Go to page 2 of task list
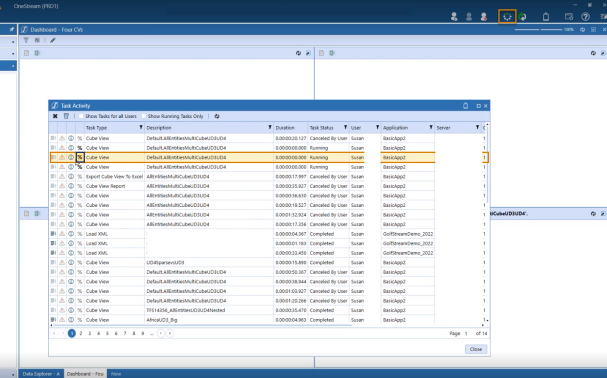The height and width of the screenshot is (378, 607). coord(81,333)
